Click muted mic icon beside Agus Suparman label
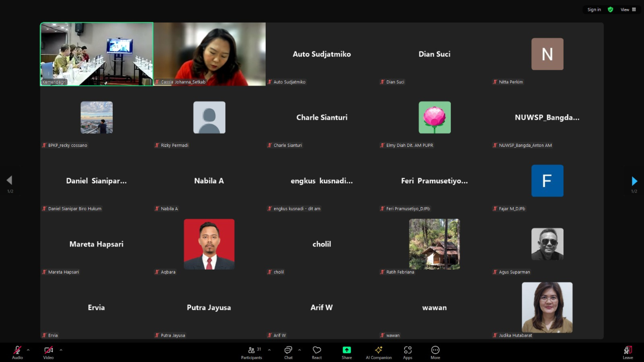 point(495,272)
